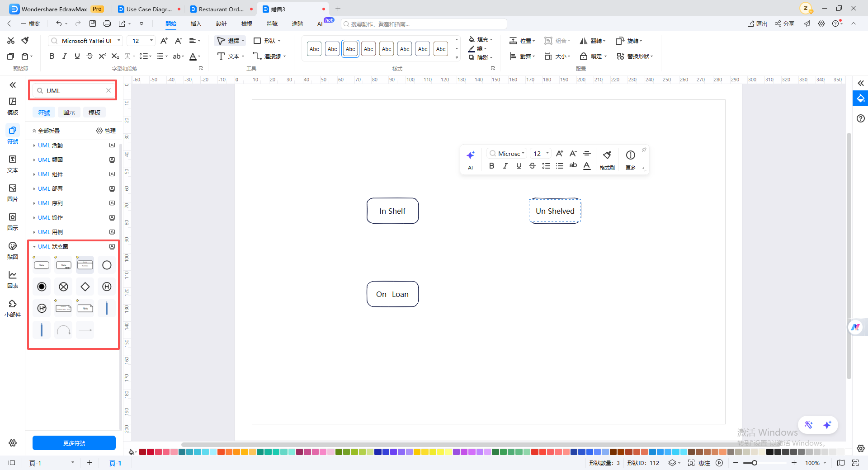Open the Microsoft YaHei UI font dropdown
Viewport: 868px width, 470px height.
pos(85,41)
